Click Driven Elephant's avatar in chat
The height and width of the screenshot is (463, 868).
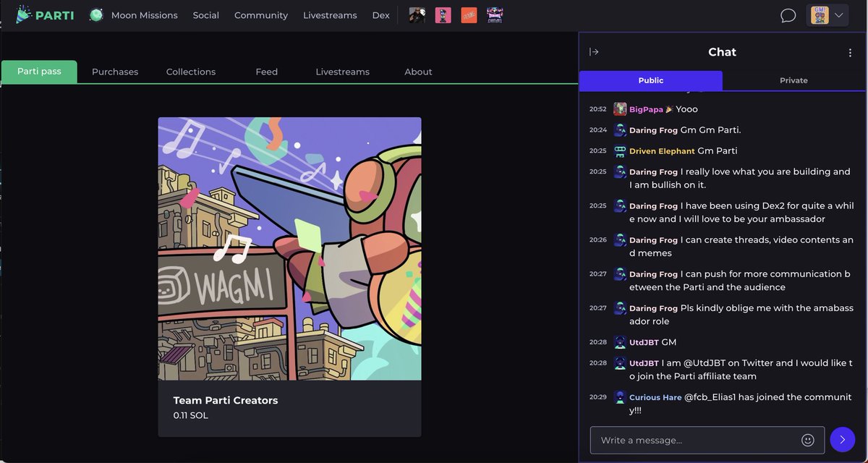(x=620, y=151)
